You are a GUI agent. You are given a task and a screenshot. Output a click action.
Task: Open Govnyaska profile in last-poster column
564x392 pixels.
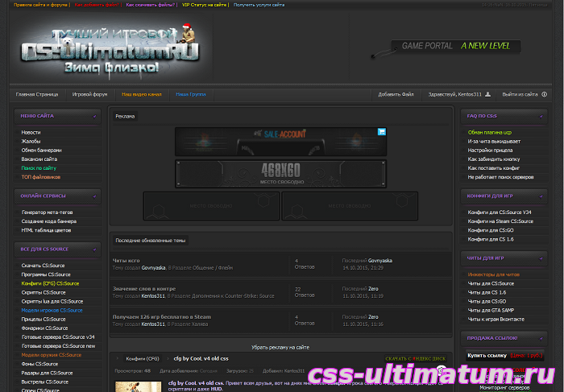click(x=380, y=261)
